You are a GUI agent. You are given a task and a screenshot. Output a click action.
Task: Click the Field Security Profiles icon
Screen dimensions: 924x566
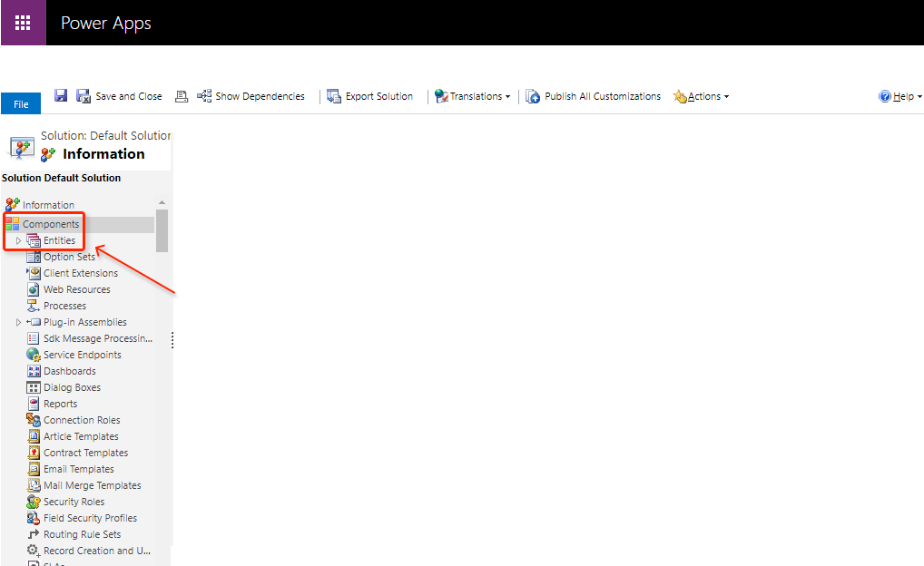[x=34, y=518]
